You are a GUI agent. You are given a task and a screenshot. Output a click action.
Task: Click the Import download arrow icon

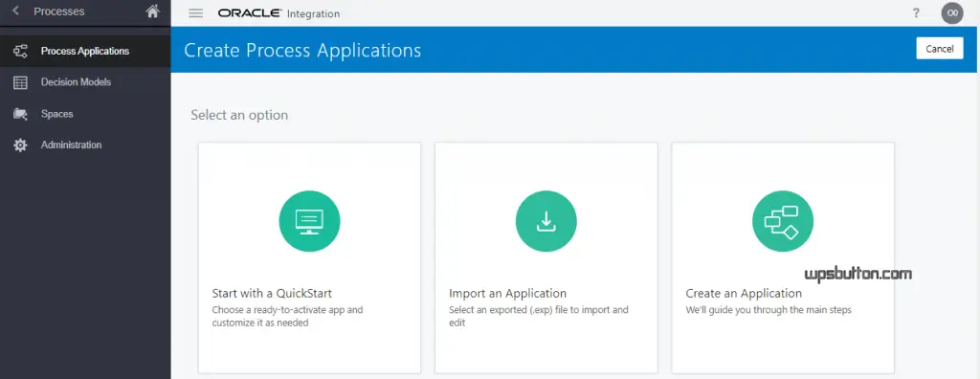pyautogui.click(x=546, y=221)
